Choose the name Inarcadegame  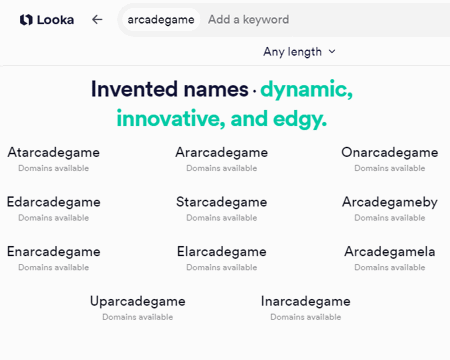[x=306, y=301]
